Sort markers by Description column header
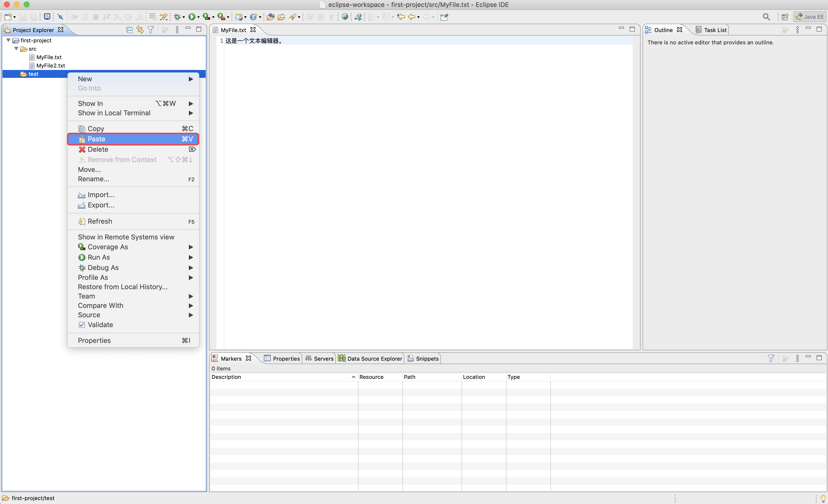This screenshot has height=504, width=828. pyautogui.click(x=284, y=377)
